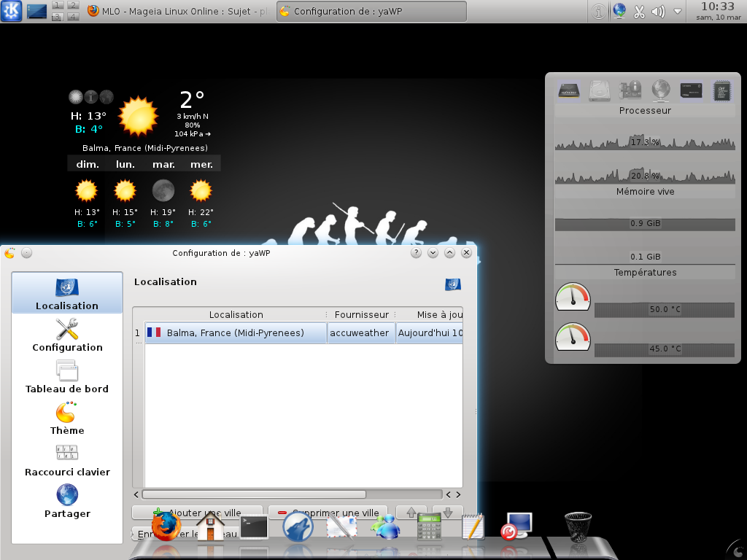Click the Ajouter une ville button

pyautogui.click(x=197, y=513)
